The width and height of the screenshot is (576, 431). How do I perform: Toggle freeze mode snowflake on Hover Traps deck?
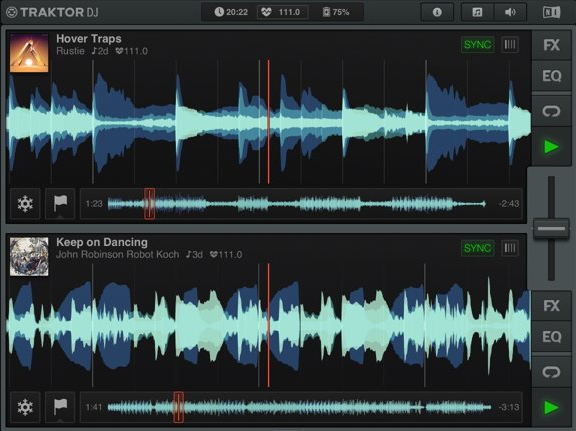click(x=25, y=204)
